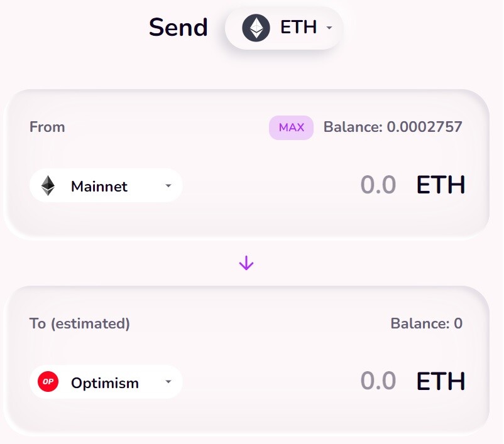This screenshot has width=504, height=444.
Task: Click the Ethereum Mainnet diamond icon
Action: pos(48,186)
